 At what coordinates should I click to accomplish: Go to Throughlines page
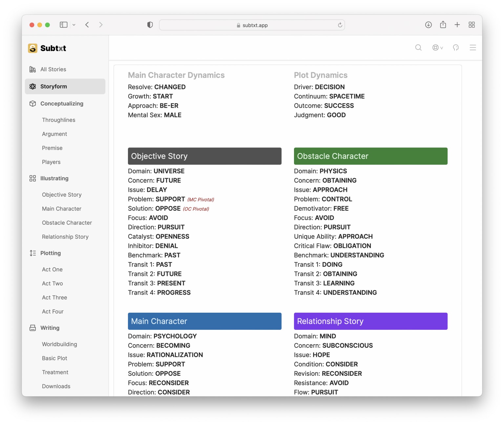tap(58, 120)
